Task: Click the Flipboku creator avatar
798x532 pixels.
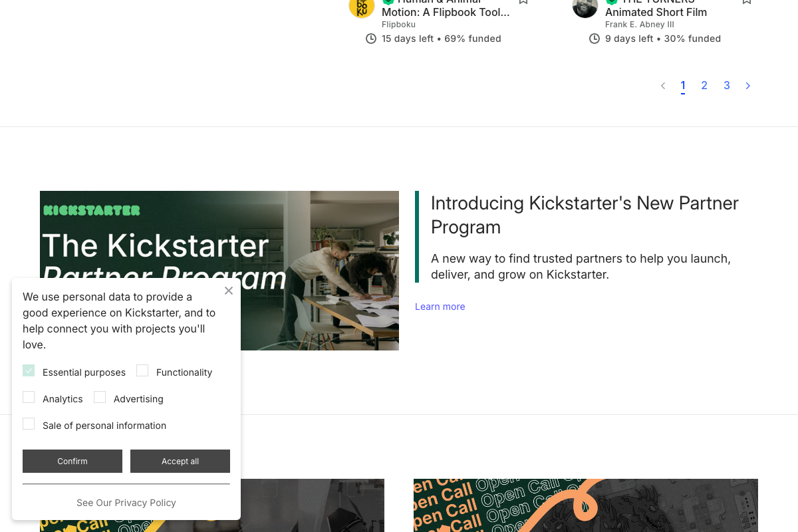Action: point(361,9)
